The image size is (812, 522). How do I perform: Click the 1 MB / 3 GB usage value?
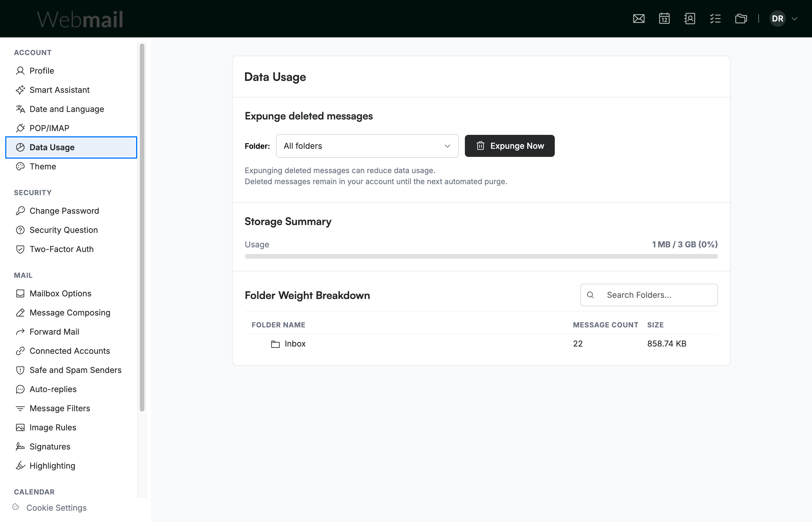(685, 244)
